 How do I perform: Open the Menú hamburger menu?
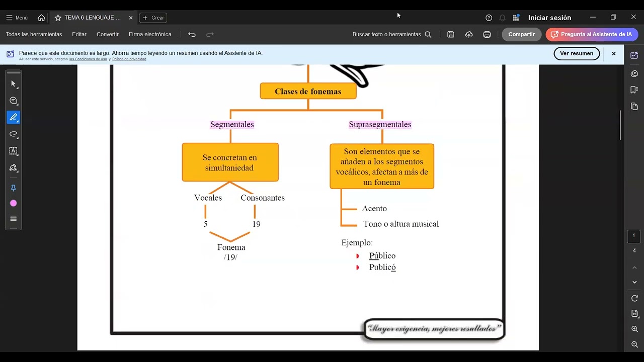(17, 18)
